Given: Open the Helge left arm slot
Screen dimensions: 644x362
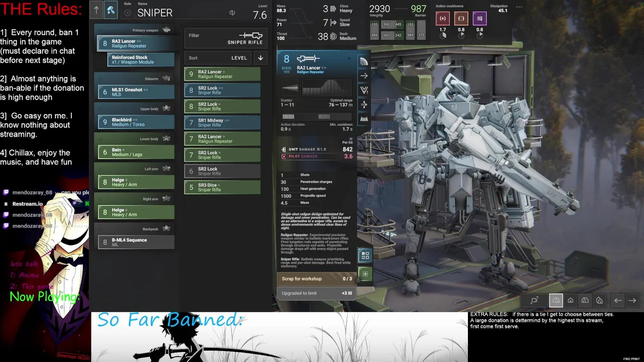Looking at the screenshot, I should point(136,182).
